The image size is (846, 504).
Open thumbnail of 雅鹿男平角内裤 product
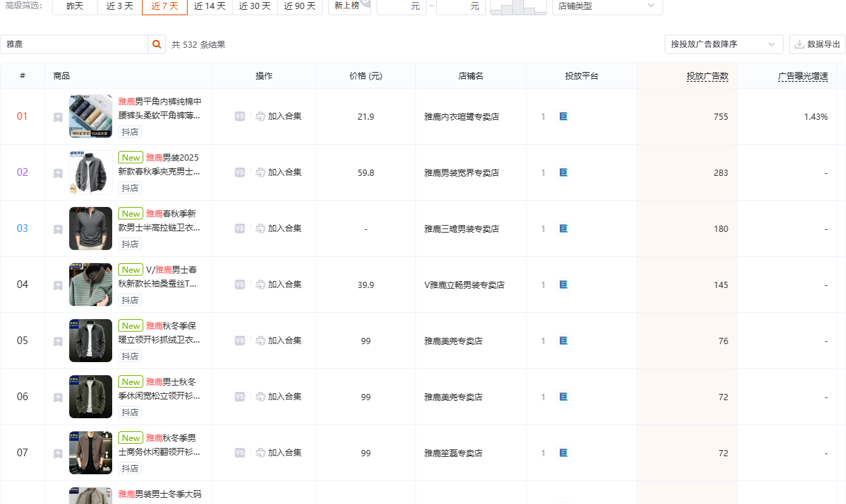pos(91,116)
